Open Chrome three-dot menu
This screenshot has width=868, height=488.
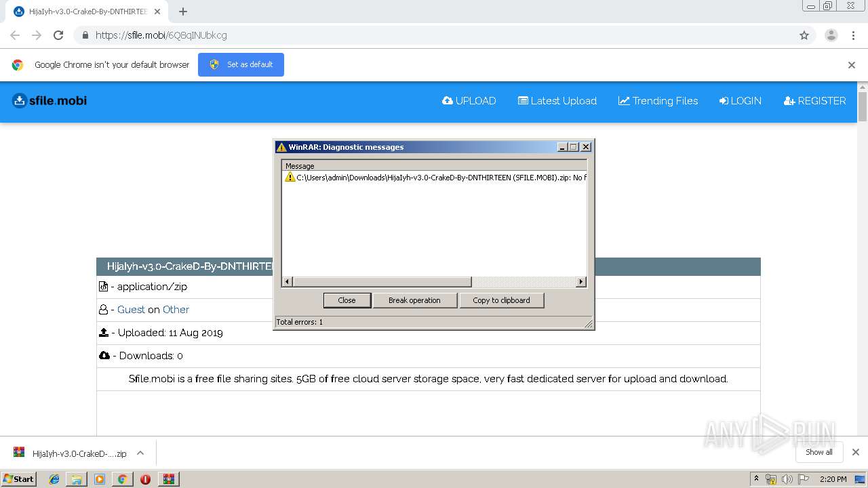[x=854, y=35]
